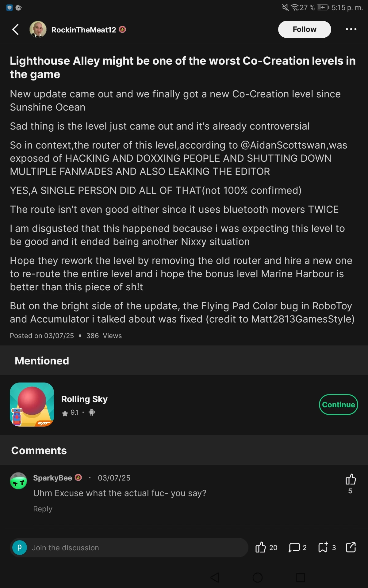Tap the badge next to RockinTheMeat12
This screenshot has width=368, height=588.
(123, 29)
